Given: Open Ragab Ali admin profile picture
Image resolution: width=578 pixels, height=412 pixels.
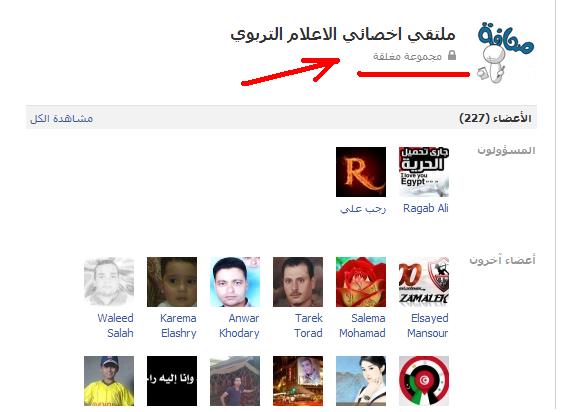Looking at the screenshot, I should pos(424,172).
